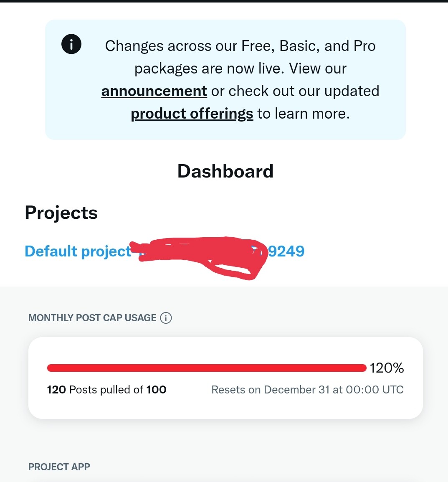Image resolution: width=448 pixels, height=482 pixels.
Task: Select the black info circle above the banner text
Action: pos(71,44)
